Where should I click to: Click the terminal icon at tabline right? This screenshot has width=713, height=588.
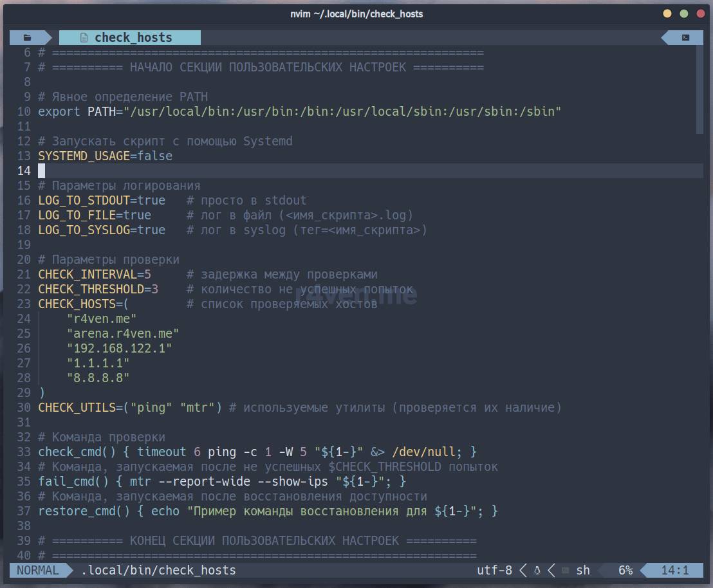[x=686, y=37]
